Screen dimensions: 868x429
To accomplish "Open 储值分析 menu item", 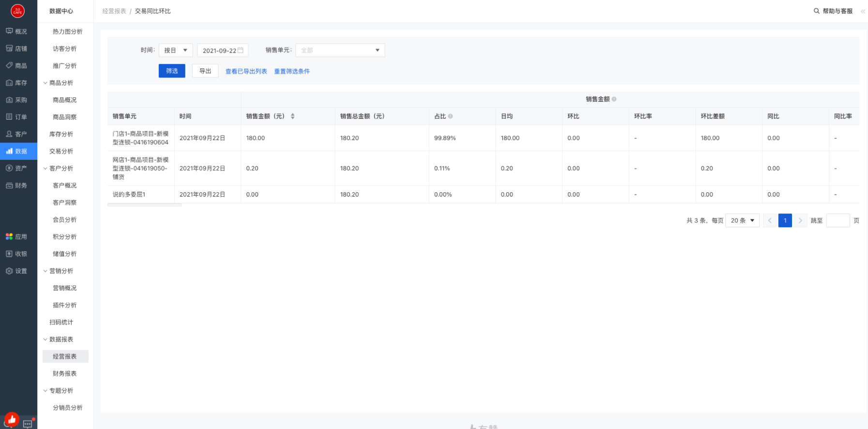I will [64, 254].
